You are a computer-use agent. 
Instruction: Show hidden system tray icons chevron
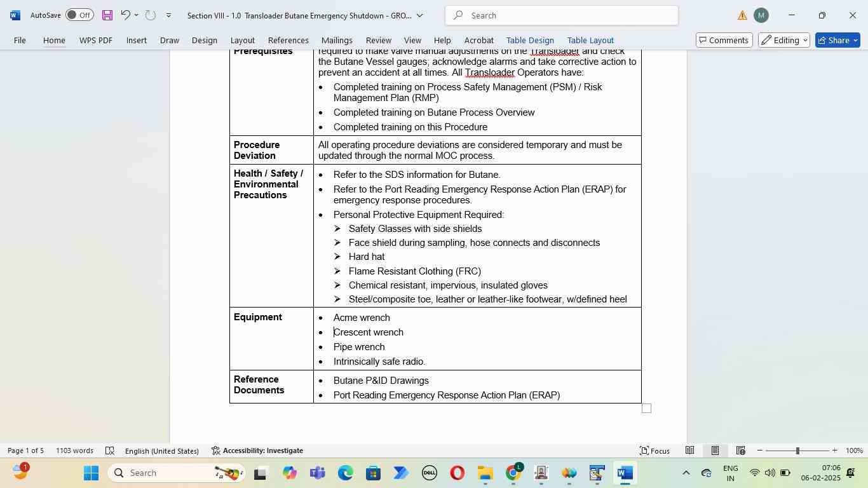pyautogui.click(x=686, y=473)
